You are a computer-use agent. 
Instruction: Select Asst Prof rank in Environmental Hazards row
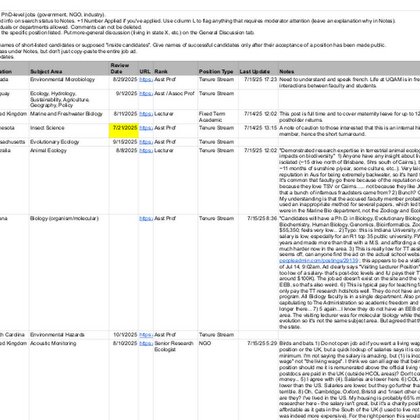[175, 335]
